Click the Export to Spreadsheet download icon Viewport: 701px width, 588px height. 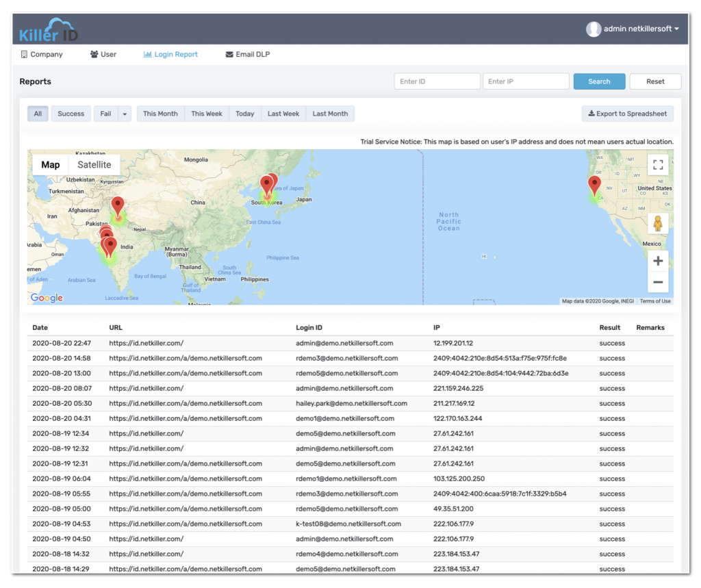click(x=590, y=114)
